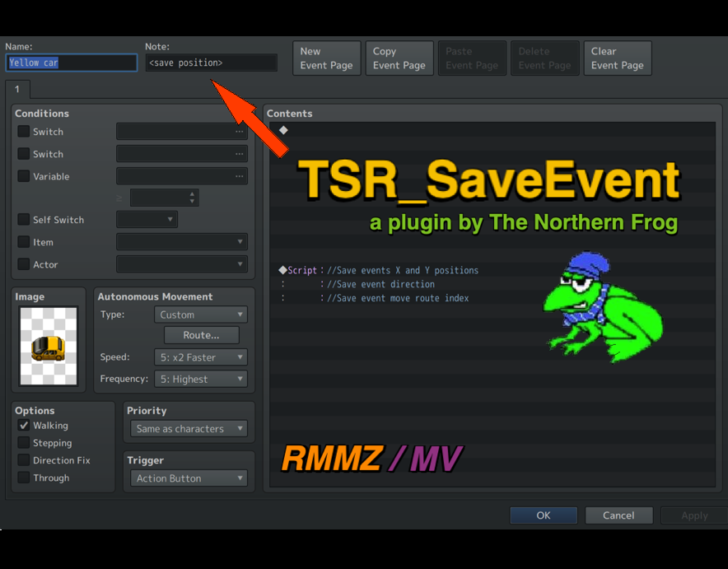
Task: Check the Through option
Action: click(x=23, y=478)
